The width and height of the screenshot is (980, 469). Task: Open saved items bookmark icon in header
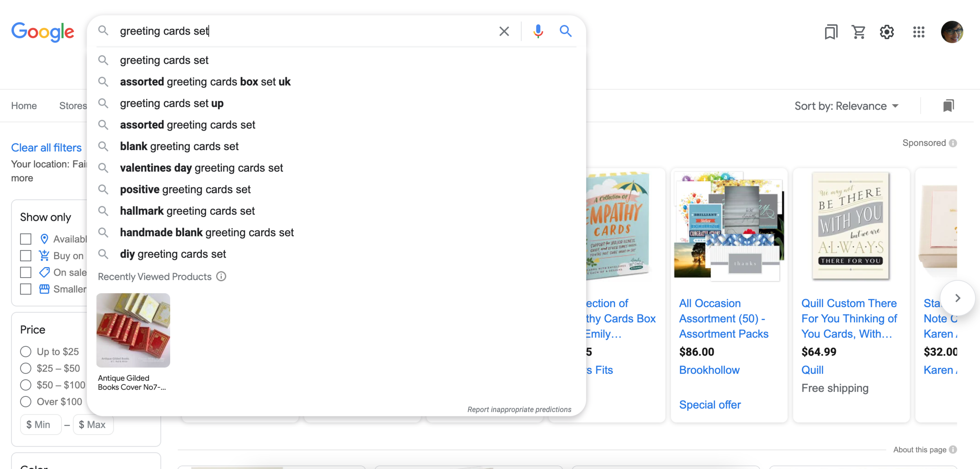point(831,32)
